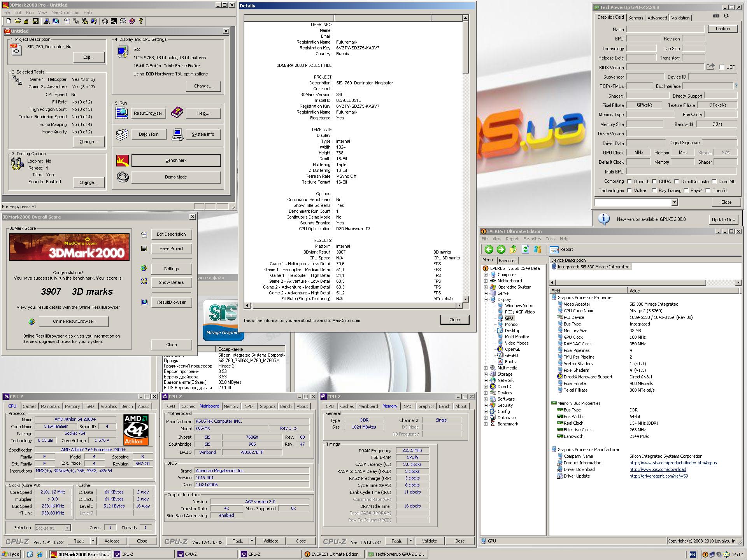
Task: Open Tools dropdown arrow in first CPU-Z window
Action: point(93,541)
